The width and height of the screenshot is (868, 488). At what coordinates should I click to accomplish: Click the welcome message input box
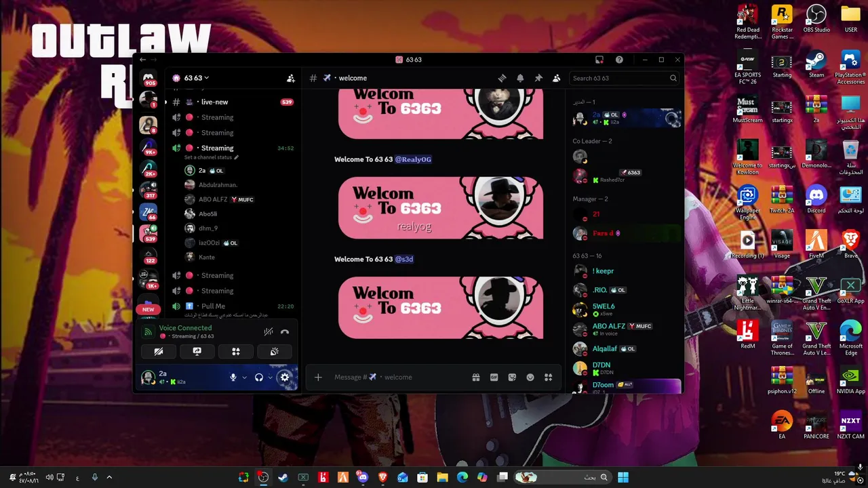pyautogui.click(x=397, y=378)
